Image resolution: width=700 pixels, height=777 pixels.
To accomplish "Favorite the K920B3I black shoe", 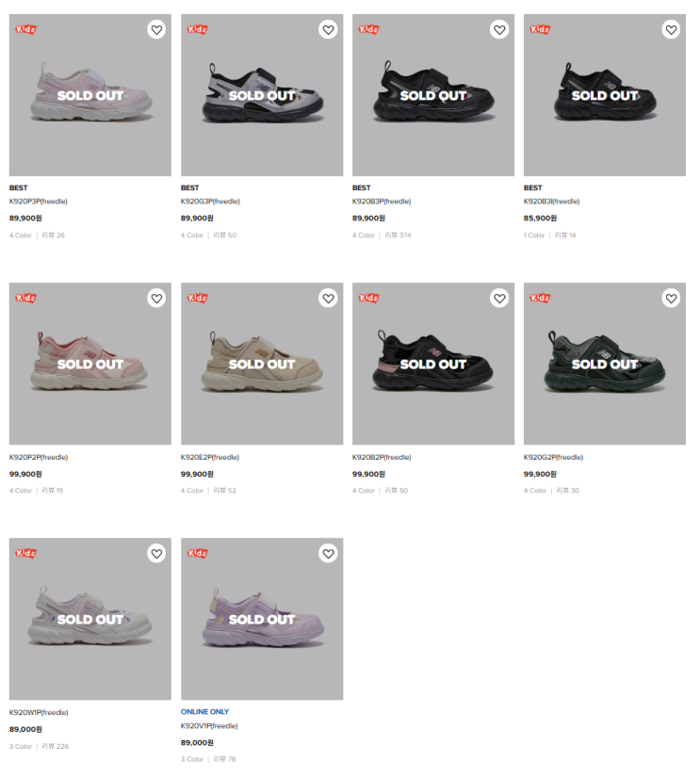I will [671, 30].
